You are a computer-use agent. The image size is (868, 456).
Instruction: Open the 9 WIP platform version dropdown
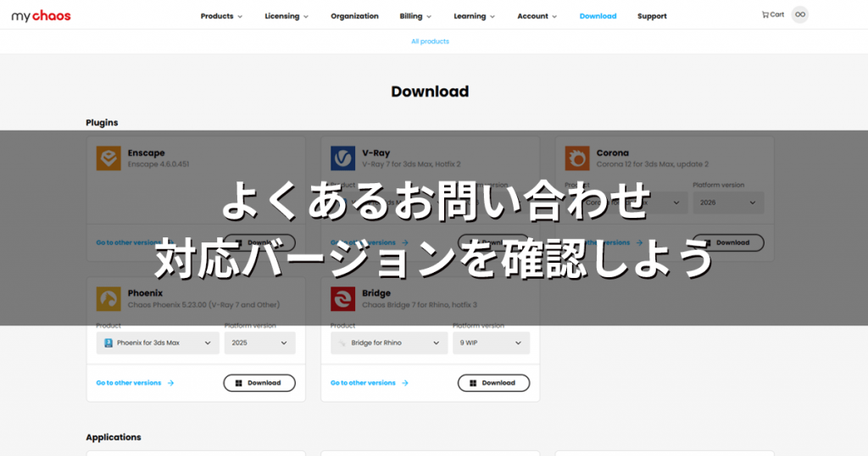coord(491,343)
